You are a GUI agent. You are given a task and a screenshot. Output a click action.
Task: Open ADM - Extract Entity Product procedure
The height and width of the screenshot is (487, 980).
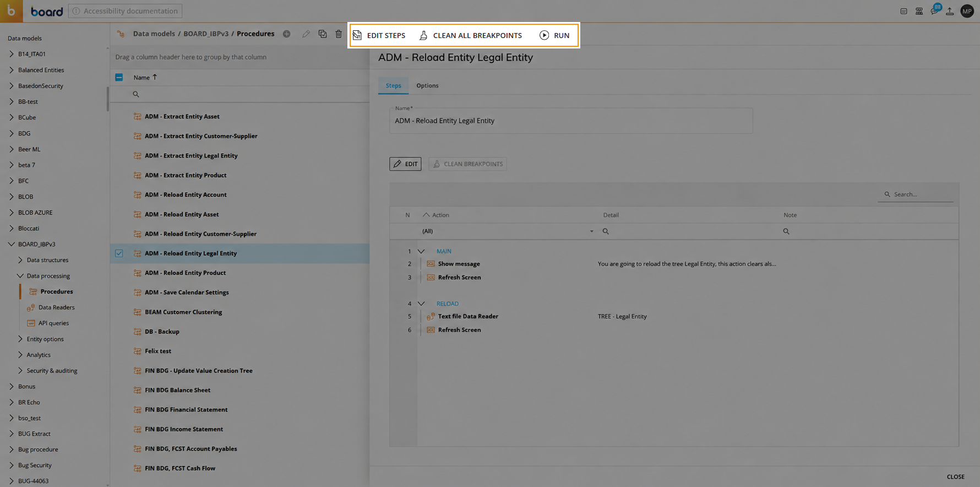tap(186, 175)
